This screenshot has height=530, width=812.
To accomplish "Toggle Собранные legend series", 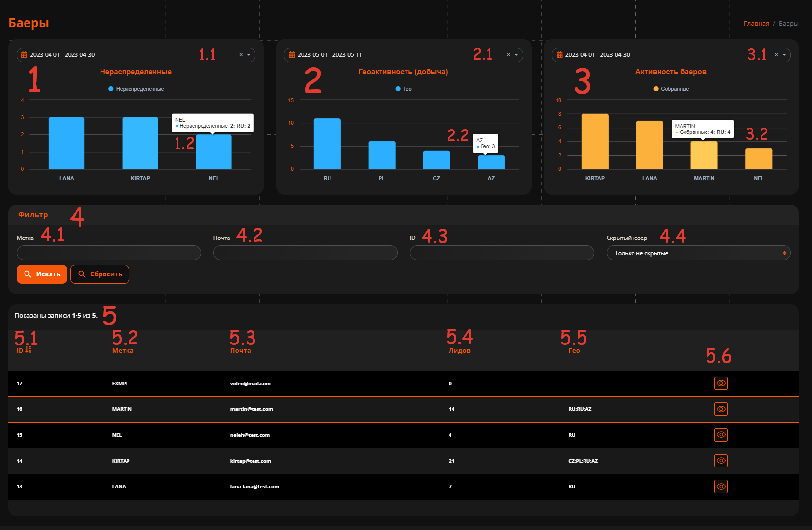I will [x=671, y=89].
